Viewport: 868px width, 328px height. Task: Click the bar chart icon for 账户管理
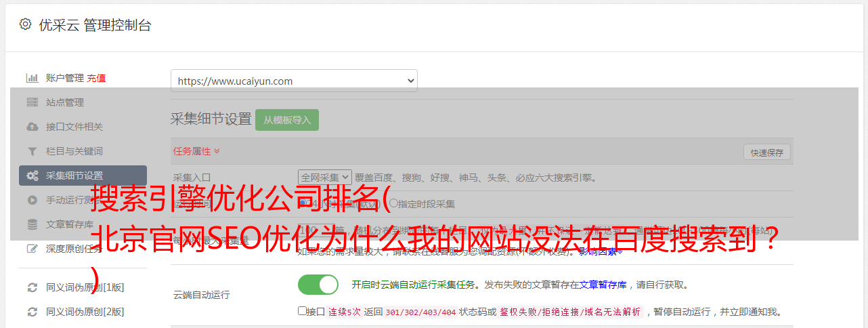coord(32,78)
